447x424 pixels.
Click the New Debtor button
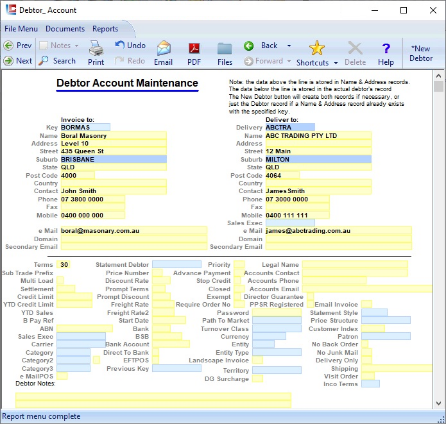421,53
